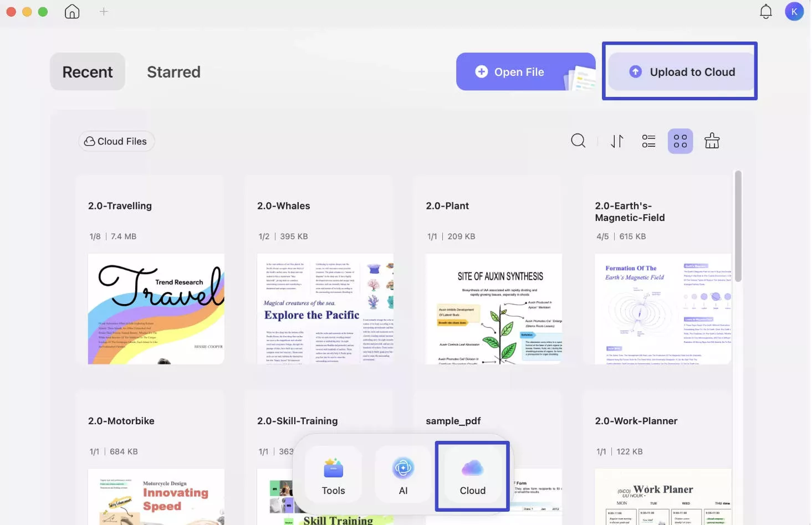Open the 2.0-Whales document thumbnail
Image resolution: width=812 pixels, height=525 pixels.
[x=325, y=309]
